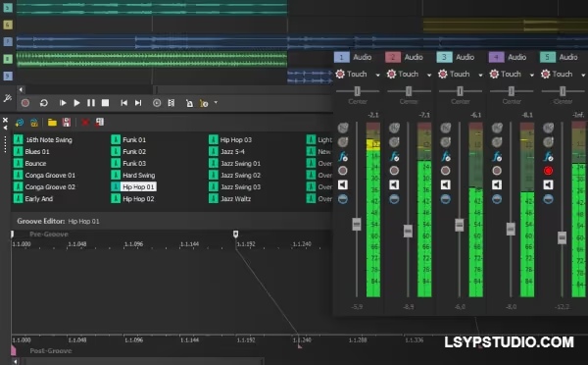Open the Touch automation dropdown on channel 5
The image size is (588, 365).
(583, 76)
